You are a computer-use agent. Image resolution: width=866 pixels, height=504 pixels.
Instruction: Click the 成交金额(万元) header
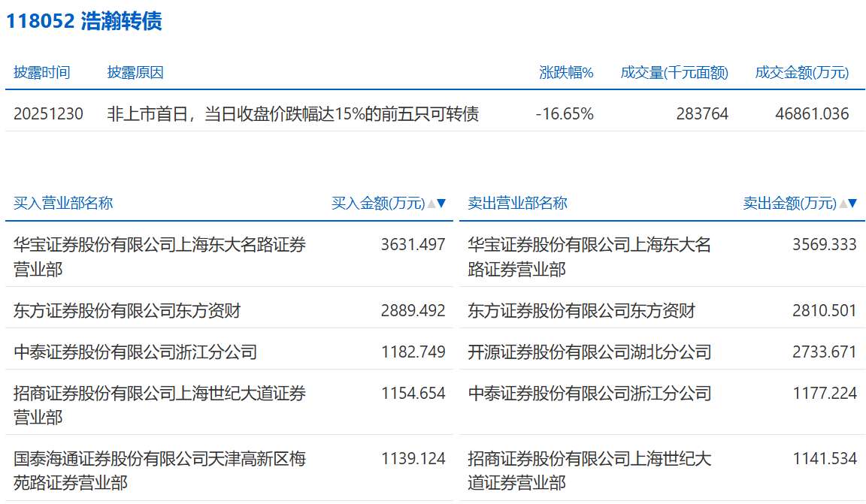[x=802, y=72]
